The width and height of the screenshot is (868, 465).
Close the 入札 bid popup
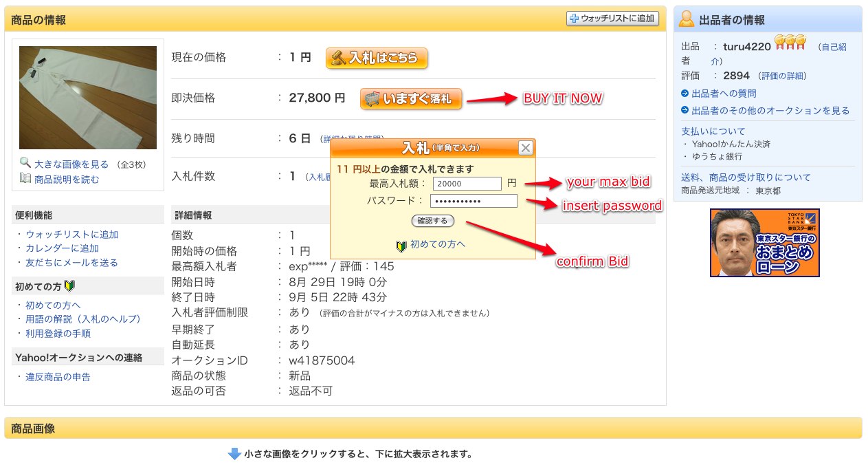point(525,148)
